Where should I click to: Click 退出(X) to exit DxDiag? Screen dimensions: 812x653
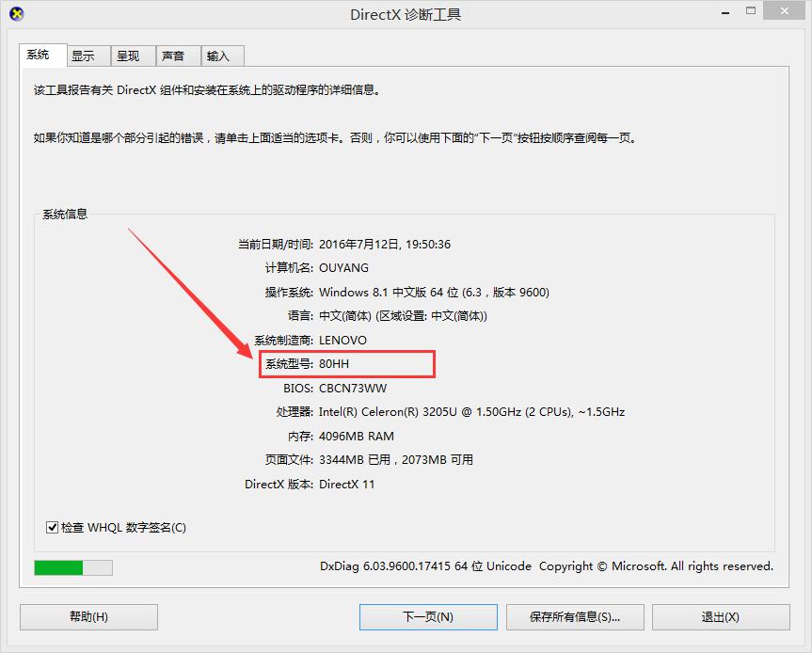[x=720, y=617]
